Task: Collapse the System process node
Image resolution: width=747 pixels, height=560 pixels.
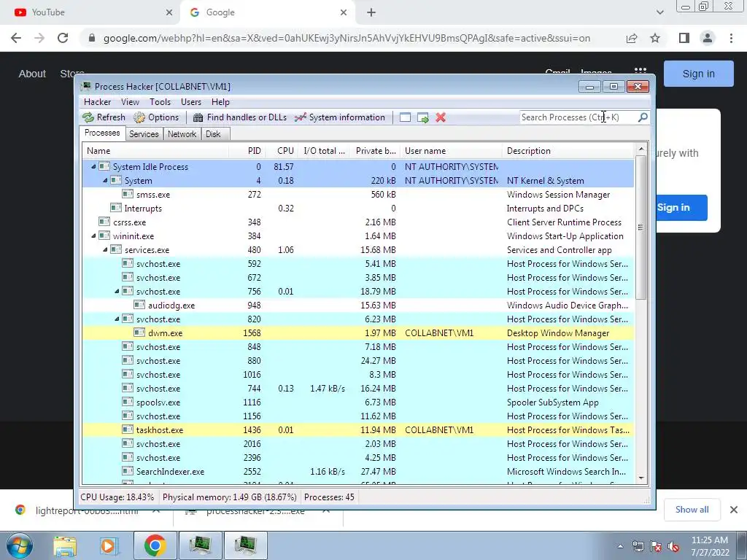Action: pyautogui.click(x=105, y=181)
